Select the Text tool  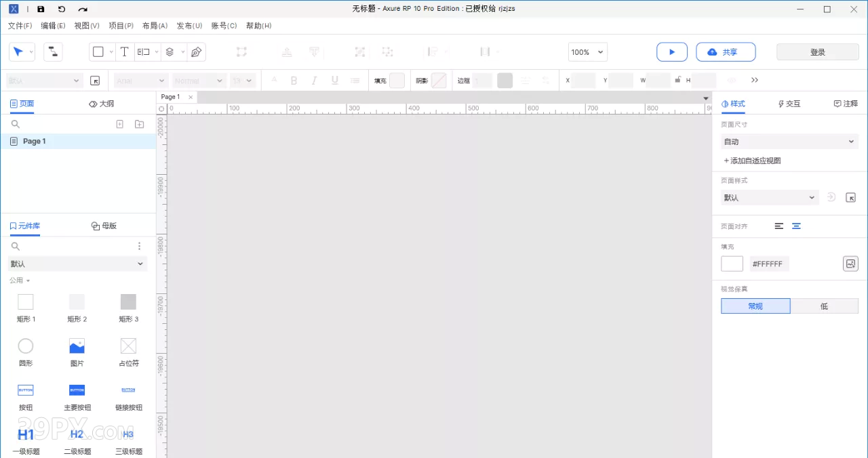[125, 52]
